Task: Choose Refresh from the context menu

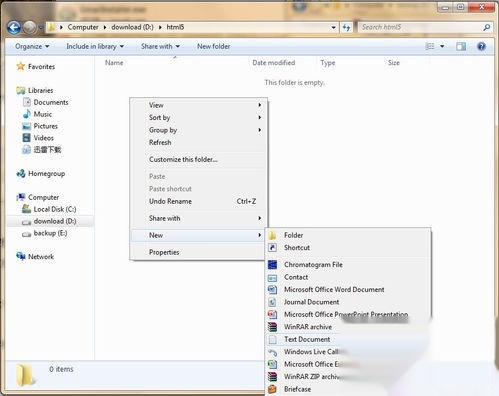Action: click(198, 142)
